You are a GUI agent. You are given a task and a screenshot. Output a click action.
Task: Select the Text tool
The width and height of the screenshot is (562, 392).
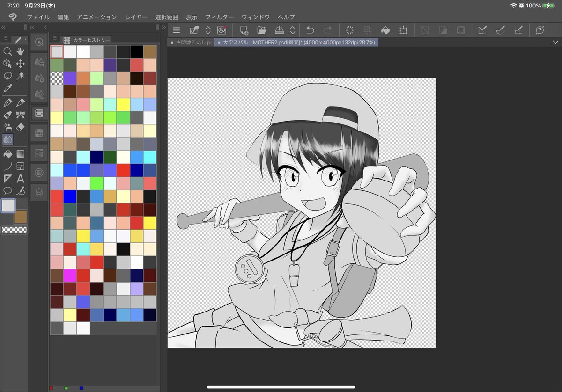pyautogui.click(x=21, y=178)
